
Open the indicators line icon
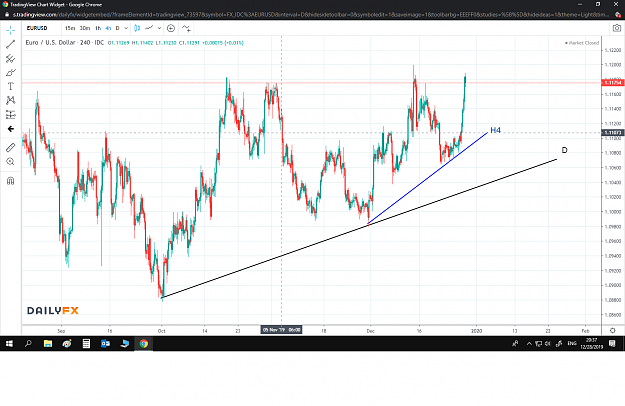pyautogui.click(x=149, y=28)
